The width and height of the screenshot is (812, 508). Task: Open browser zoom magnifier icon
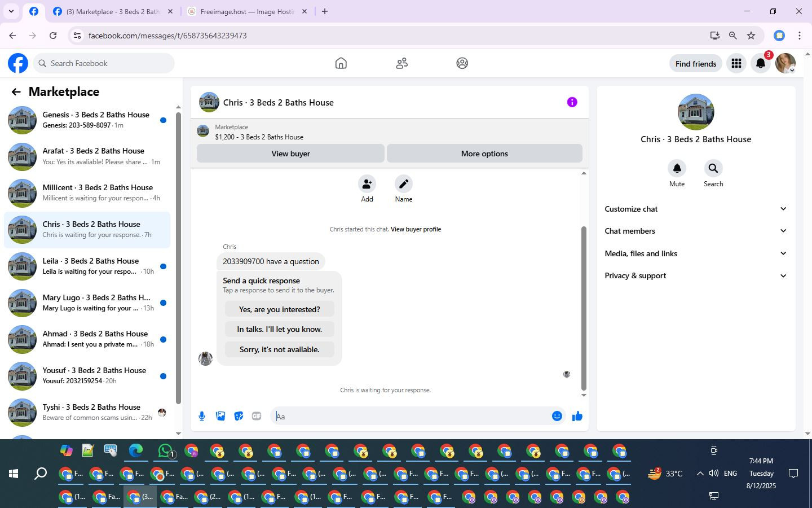pyautogui.click(x=732, y=36)
